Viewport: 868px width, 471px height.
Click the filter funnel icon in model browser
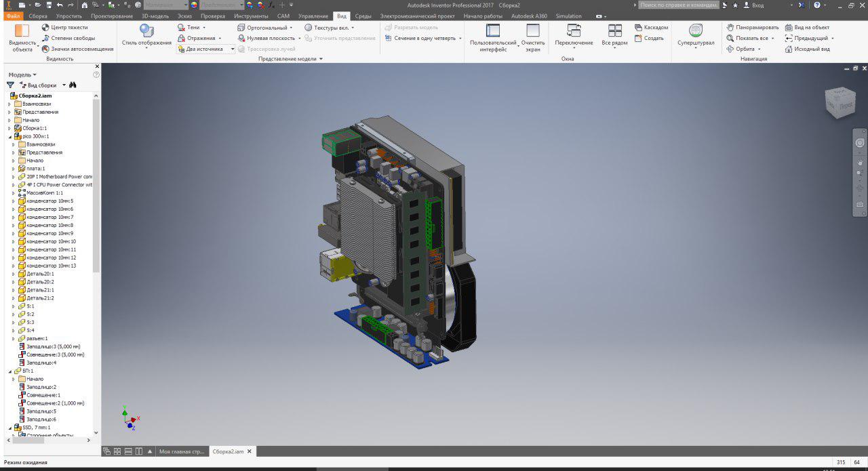(x=10, y=85)
